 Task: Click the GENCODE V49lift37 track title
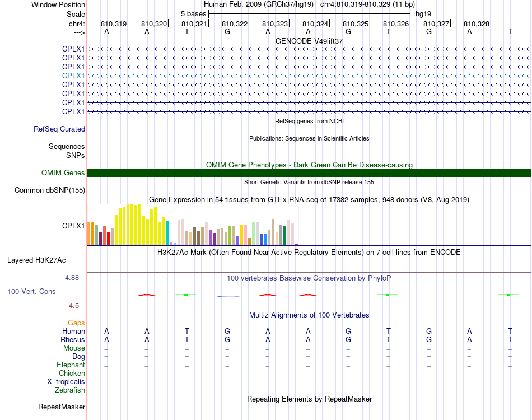click(309, 41)
